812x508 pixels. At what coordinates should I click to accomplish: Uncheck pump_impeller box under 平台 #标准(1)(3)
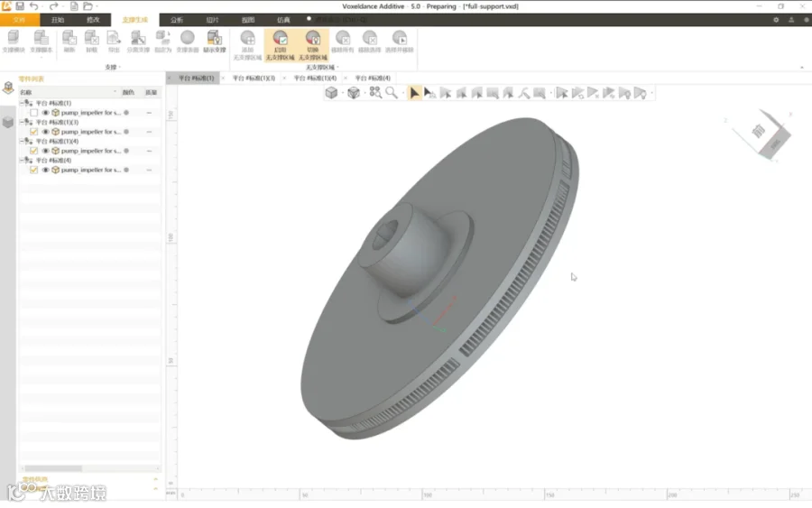(x=33, y=132)
